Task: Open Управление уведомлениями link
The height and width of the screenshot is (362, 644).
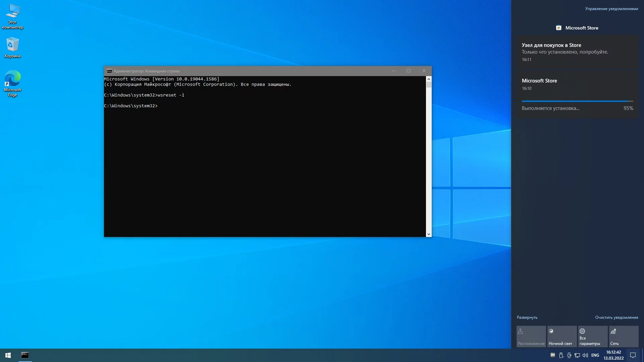Action: pyautogui.click(x=611, y=9)
